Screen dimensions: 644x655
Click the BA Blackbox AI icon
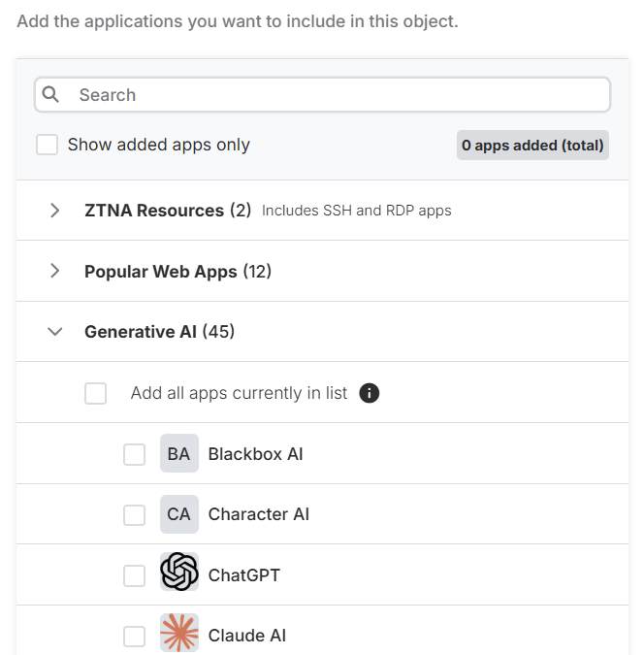click(179, 454)
